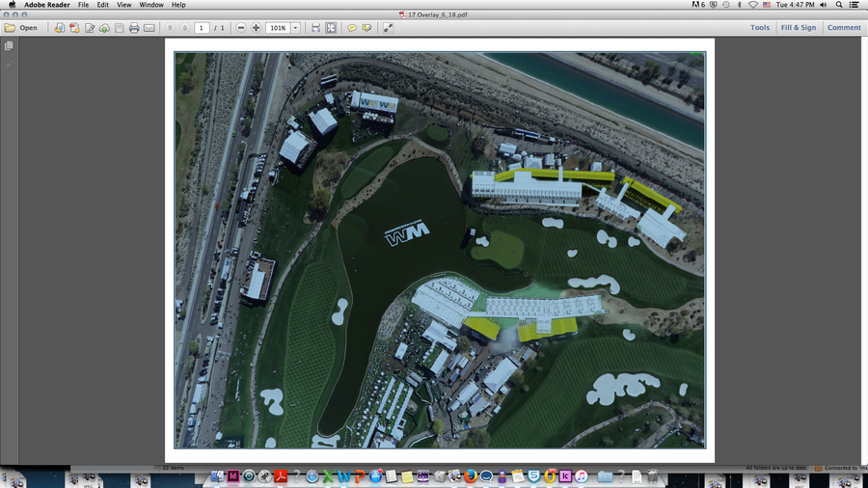Image resolution: width=868 pixels, height=488 pixels.
Task: Click the Save disk icon
Action: (x=119, y=28)
